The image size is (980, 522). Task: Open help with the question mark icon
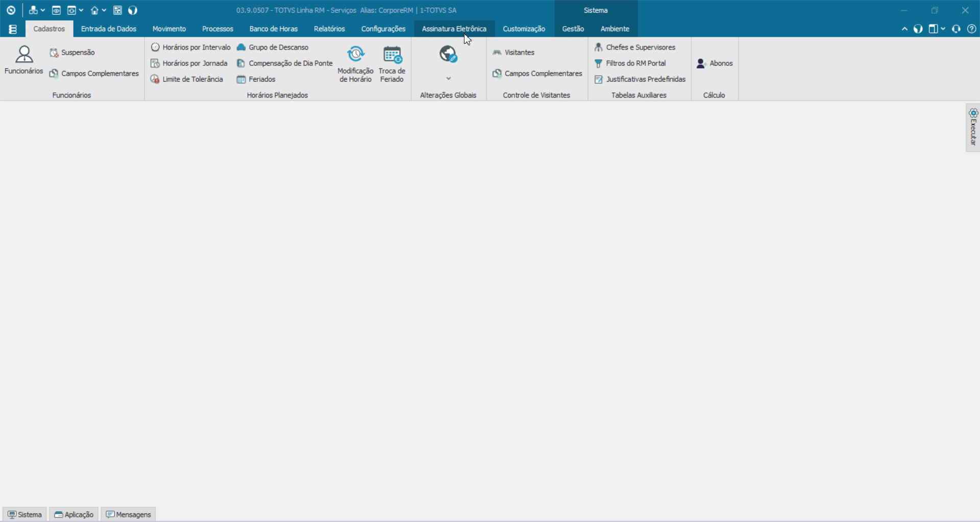coord(972,29)
